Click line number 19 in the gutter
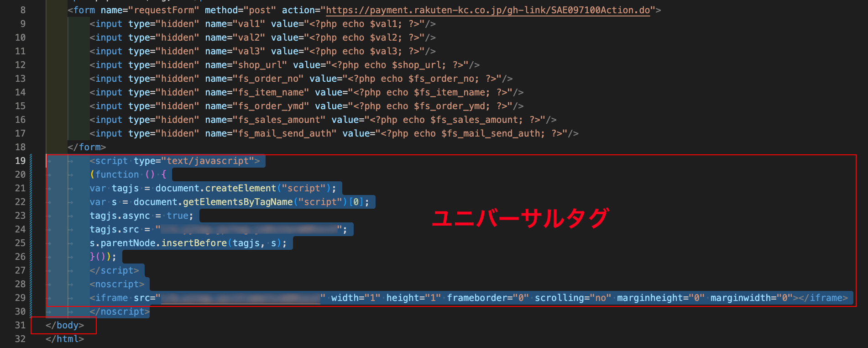868x348 pixels. point(20,161)
